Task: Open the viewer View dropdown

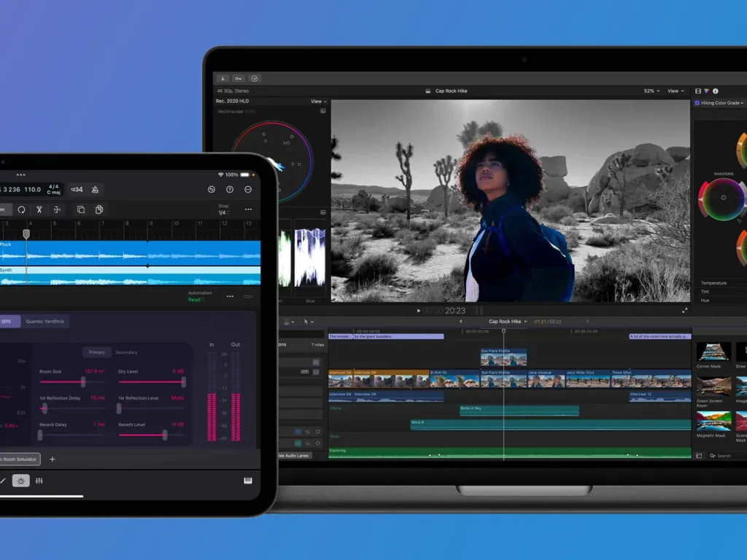Action: click(x=676, y=91)
